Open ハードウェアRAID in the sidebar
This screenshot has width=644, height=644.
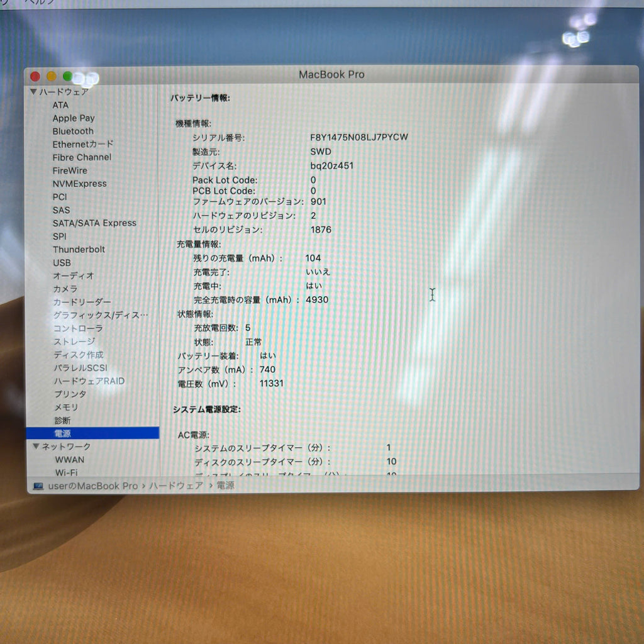click(89, 380)
